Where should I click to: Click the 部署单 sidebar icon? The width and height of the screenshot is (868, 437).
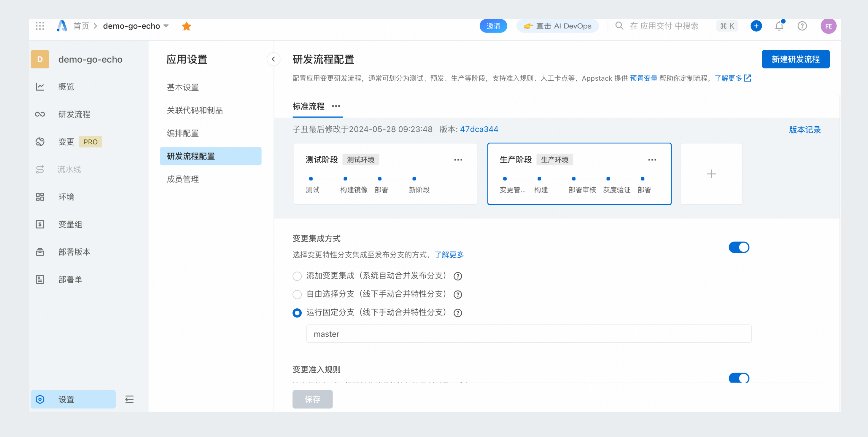[x=40, y=280]
